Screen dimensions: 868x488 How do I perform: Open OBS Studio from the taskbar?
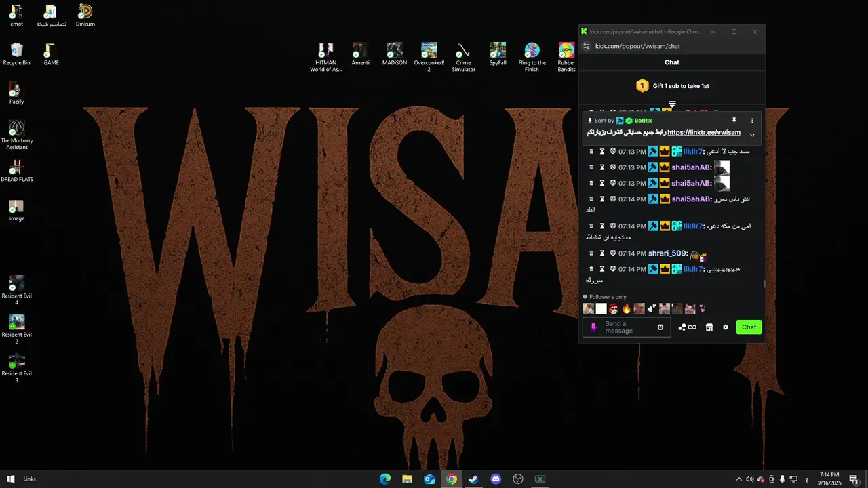tap(518, 479)
